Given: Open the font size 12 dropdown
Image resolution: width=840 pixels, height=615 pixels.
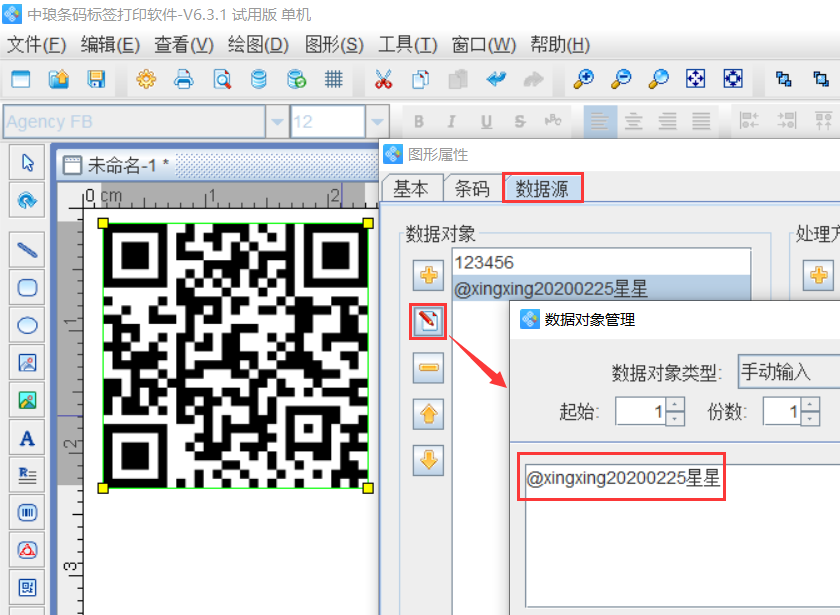Looking at the screenshot, I should (x=377, y=122).
